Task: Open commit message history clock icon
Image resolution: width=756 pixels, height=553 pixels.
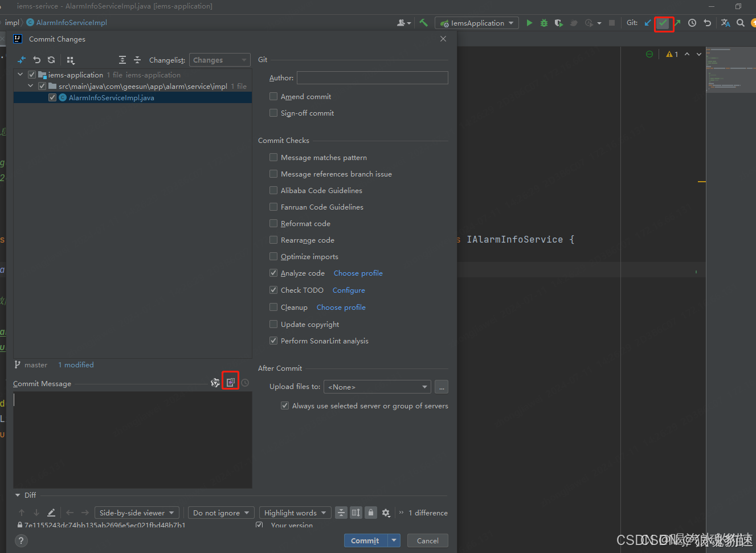Action: (x=245, y=383)
